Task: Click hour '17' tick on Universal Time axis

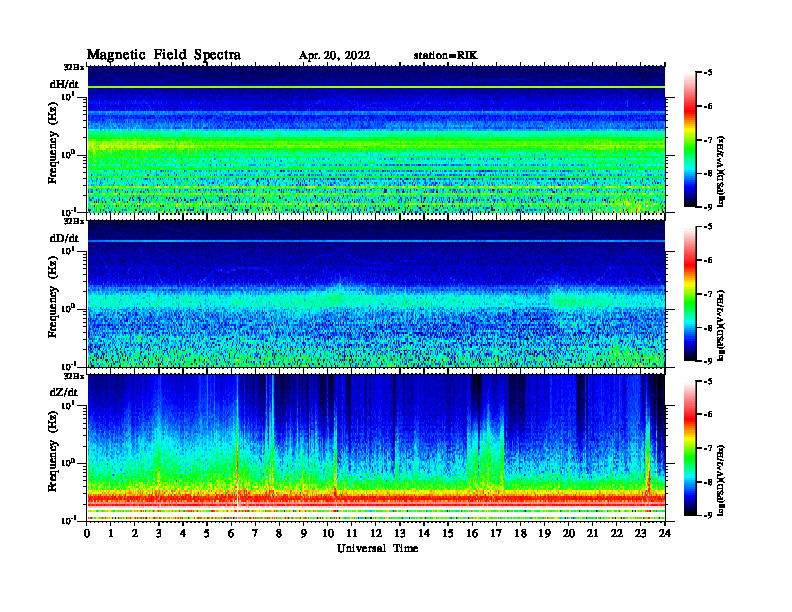Action: (497, 533)
